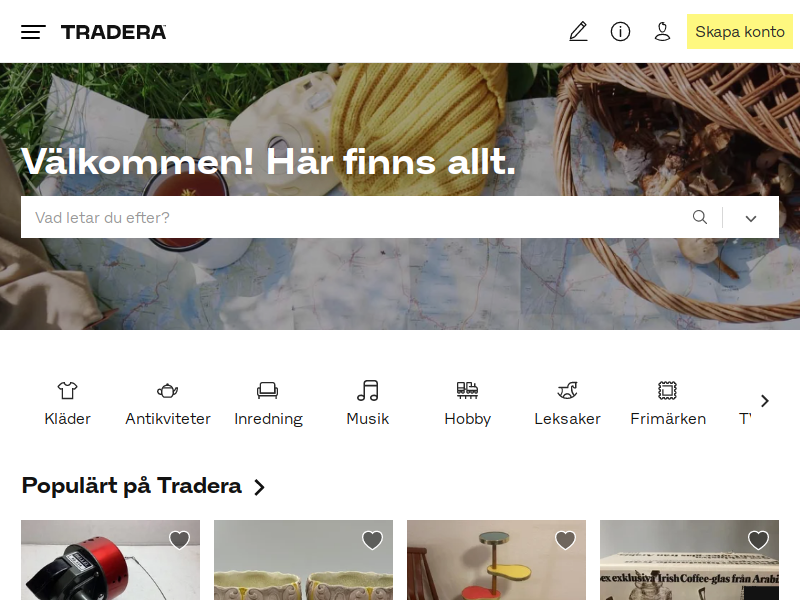The height and width of the screenshot is (600, 800).
Task: Select the Kläder t-shirt category icon
Action: point(67,391)
